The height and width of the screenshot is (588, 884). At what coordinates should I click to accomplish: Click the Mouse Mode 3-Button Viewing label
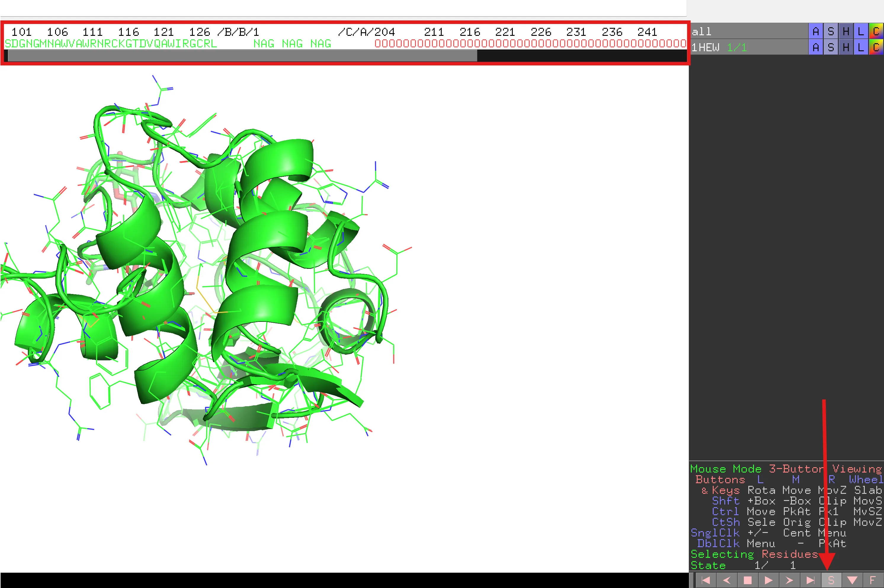pos(786,469)
